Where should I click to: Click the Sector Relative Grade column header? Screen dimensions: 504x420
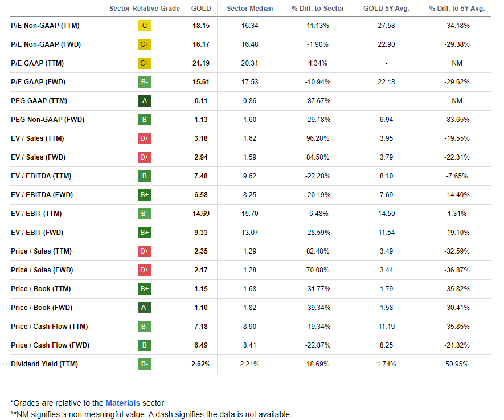145,9
